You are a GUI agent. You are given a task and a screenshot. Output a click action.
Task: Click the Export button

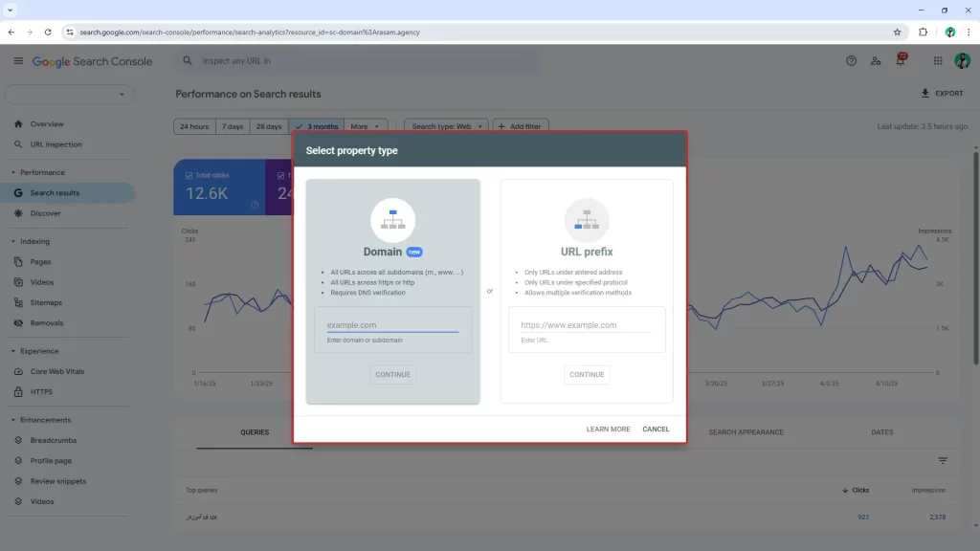pyautogui.click(x=942, y=93)
